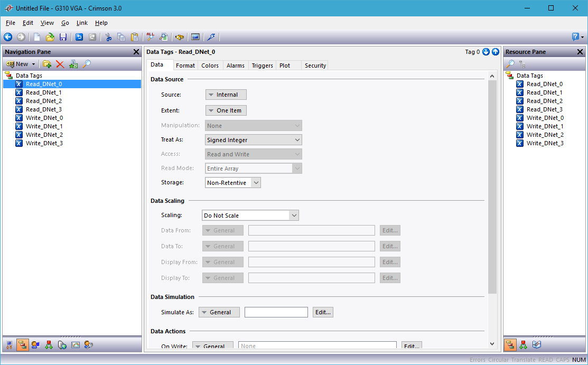The height and width of the screenshot is (365, 588).
Task: Click the sort tags icon in Navigation Pane
Action: point(73,64)
